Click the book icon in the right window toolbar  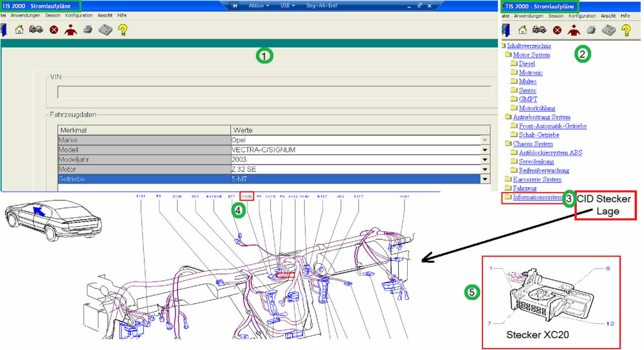coord(608,30)
